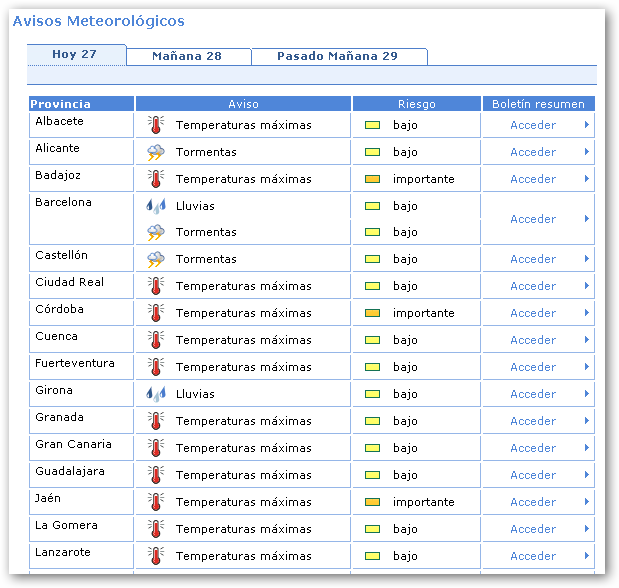The image size is (619, 588).
Task: Click storm cloud icon for Alicante
Action: (x=156, y=152)
